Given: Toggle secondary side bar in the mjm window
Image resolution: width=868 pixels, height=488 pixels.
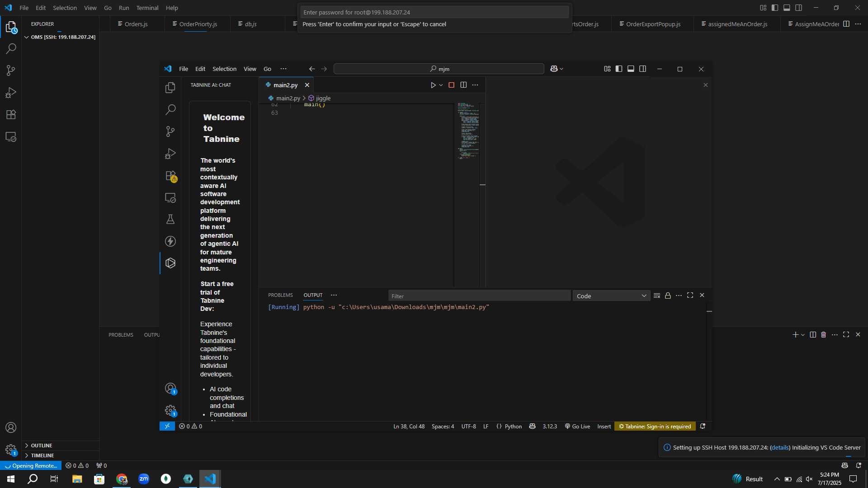Looking at the screenshot, I should 642,69.
